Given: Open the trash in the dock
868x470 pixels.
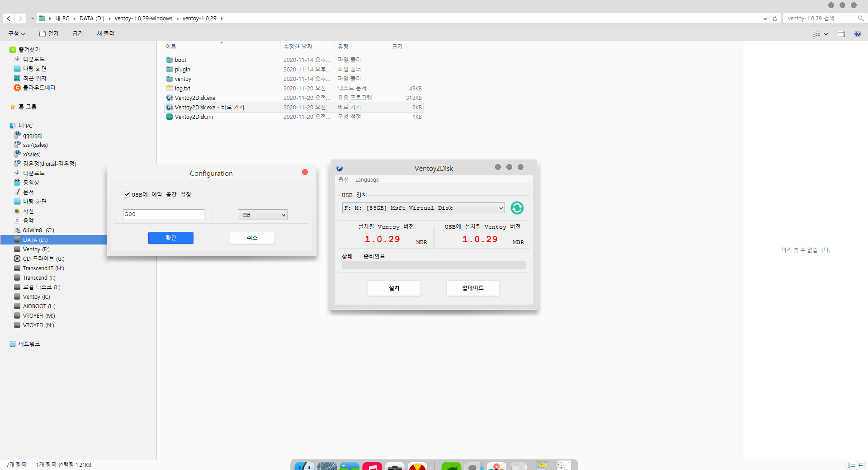Looking at the screenshot, I should (519, 466).
